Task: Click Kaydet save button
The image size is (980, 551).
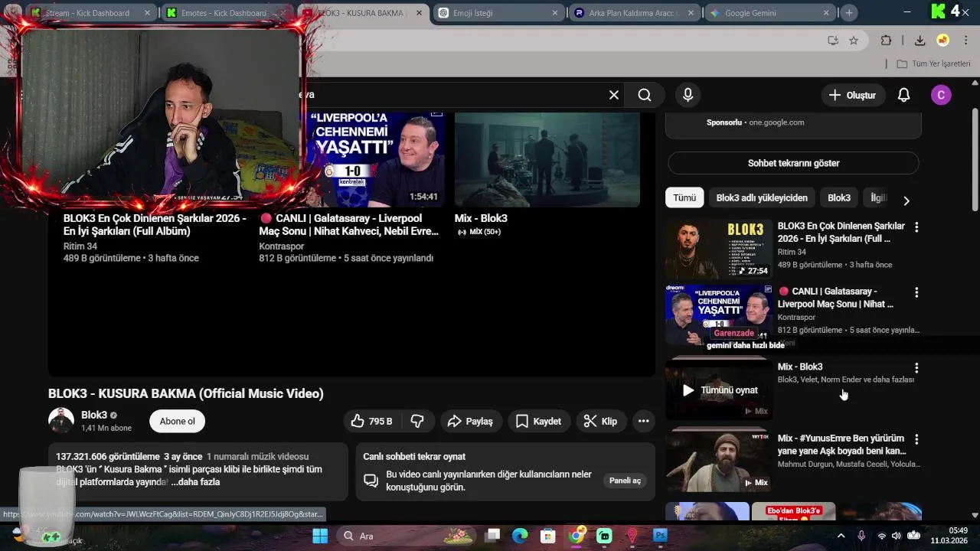Action: coord(539,421)
